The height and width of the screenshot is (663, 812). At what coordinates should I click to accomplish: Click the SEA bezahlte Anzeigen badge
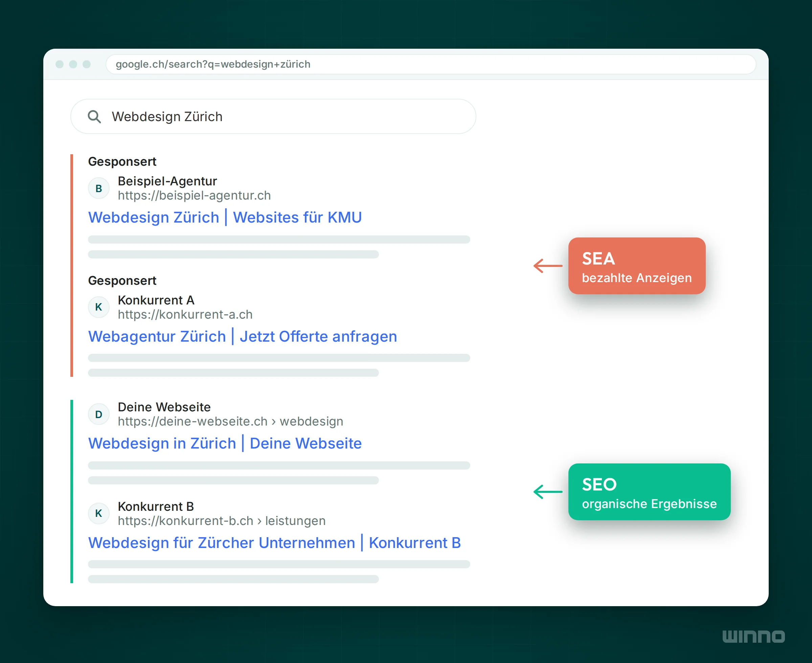[637, 266]
